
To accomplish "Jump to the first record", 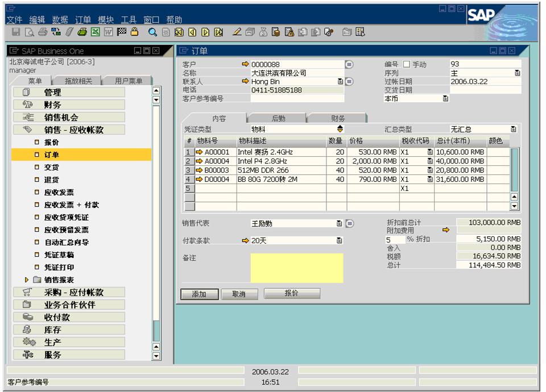I will [179, 32].
